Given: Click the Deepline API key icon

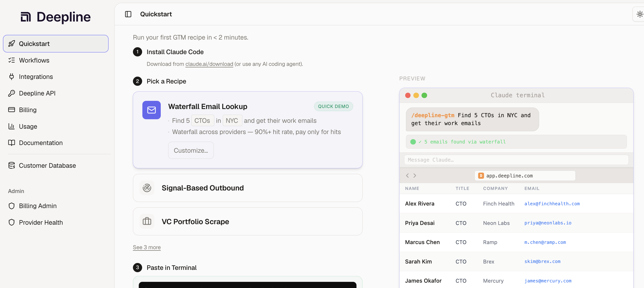Looking at the screenshot, I should tap(12, 93).
